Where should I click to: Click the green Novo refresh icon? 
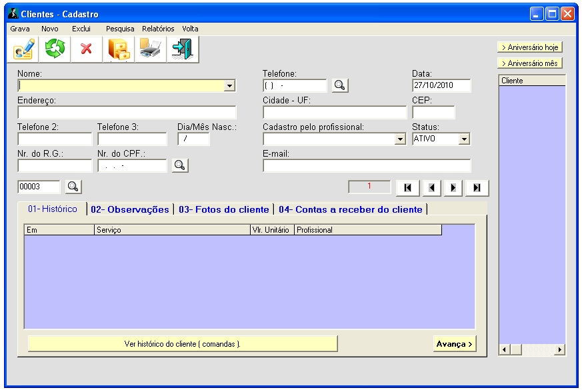click(x=55, y=49)
